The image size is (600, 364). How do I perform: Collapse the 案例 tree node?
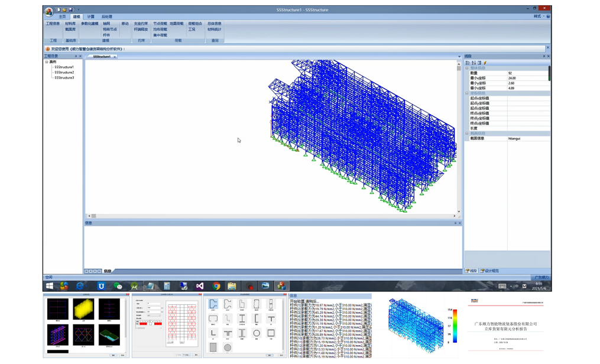(x=47, y=62)
